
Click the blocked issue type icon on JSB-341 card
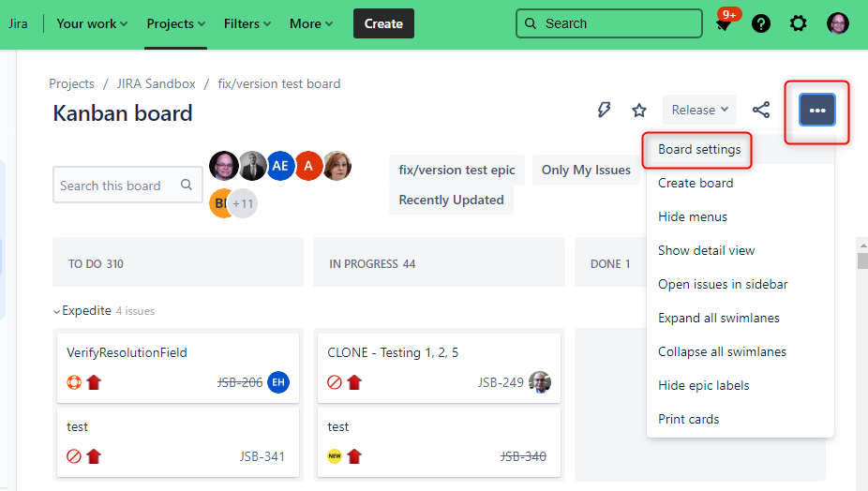74,456
